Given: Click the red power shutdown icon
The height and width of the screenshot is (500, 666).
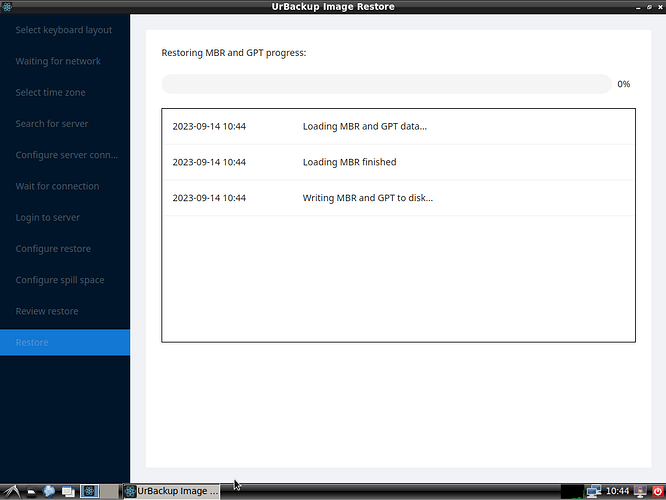Looking at the screenshot, I should coord(658,492).
